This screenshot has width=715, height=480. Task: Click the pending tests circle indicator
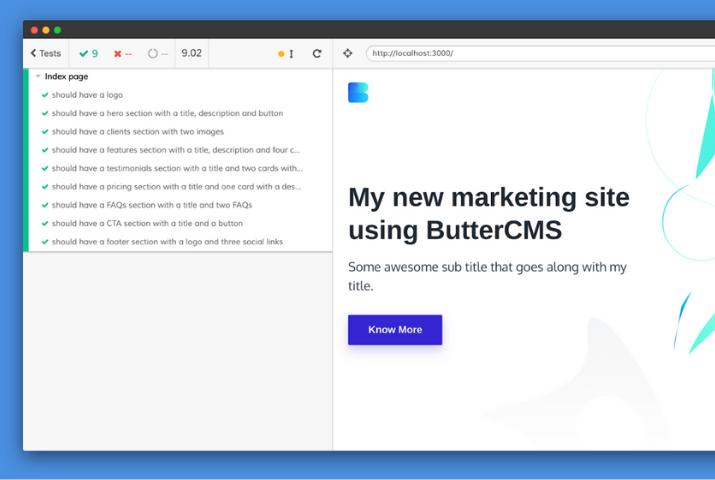[x=157, y=54]
